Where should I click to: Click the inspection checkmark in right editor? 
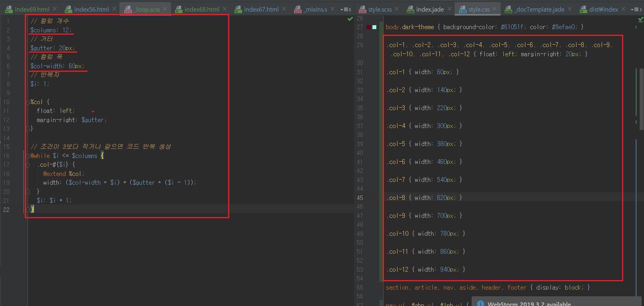640,19
